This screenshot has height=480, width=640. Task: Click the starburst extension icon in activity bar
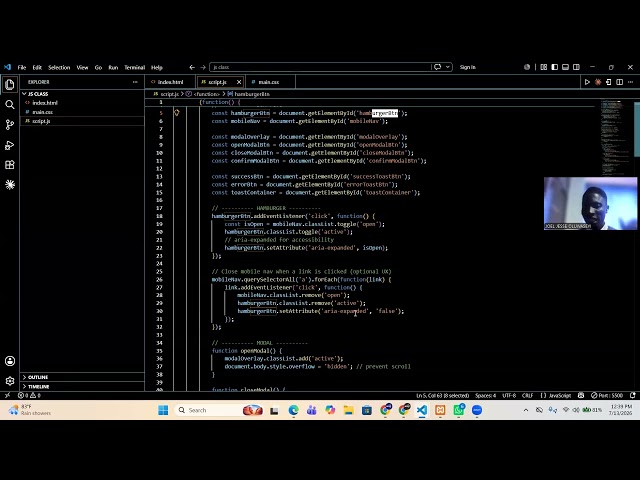pos(10,184)
